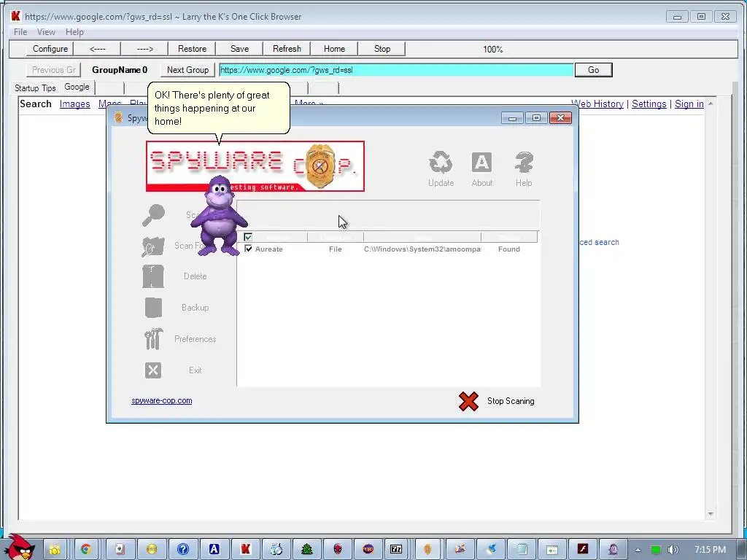Click the notepad taskbar icon
This screenshot has height=560, width=747.
point(522,549)
